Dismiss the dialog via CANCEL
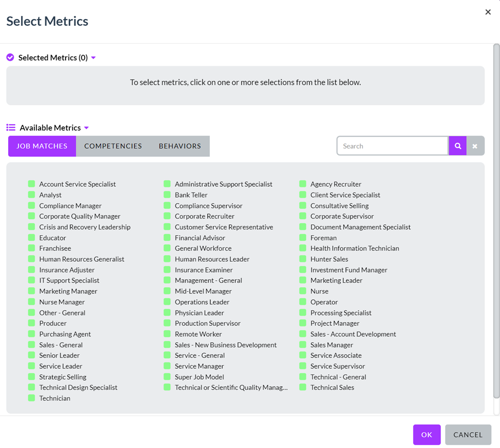The image size is (500, 448). click(x=468, y=435)
